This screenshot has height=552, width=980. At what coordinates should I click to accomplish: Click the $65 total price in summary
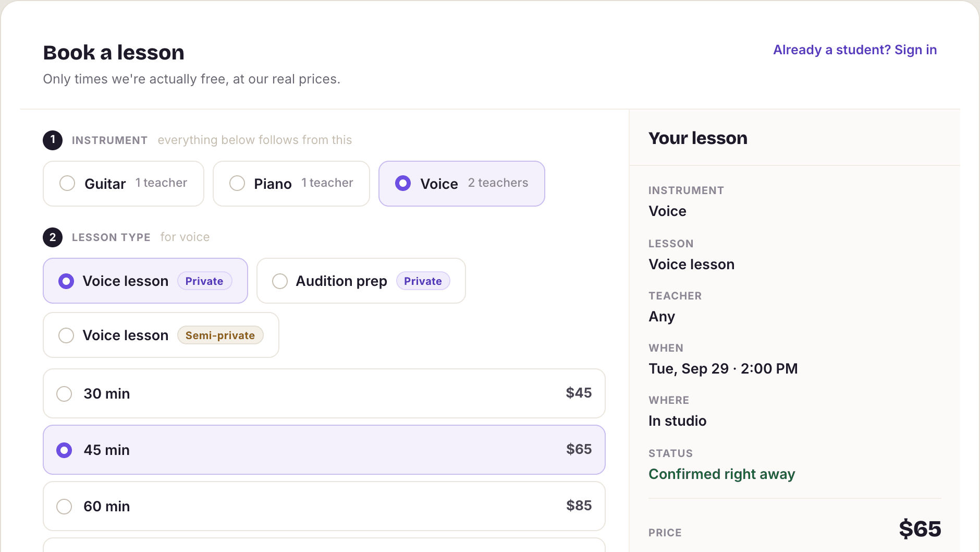click(x=920, y=529)
